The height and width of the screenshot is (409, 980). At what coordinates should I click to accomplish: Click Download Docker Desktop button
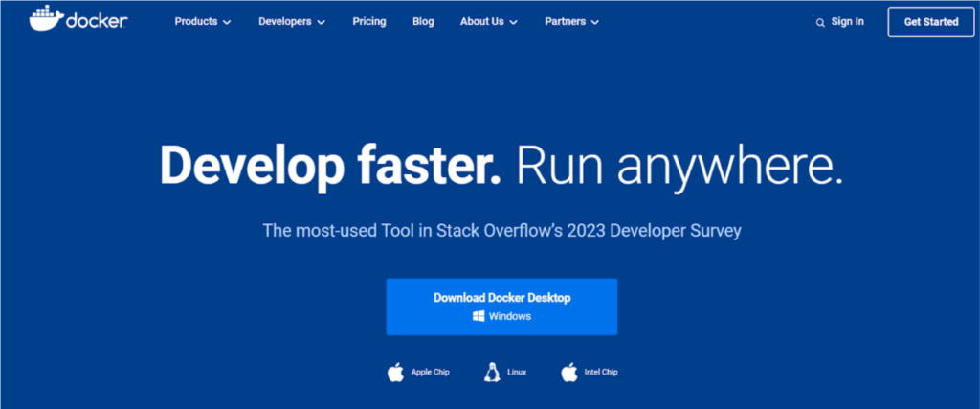(x=501, y=307)
